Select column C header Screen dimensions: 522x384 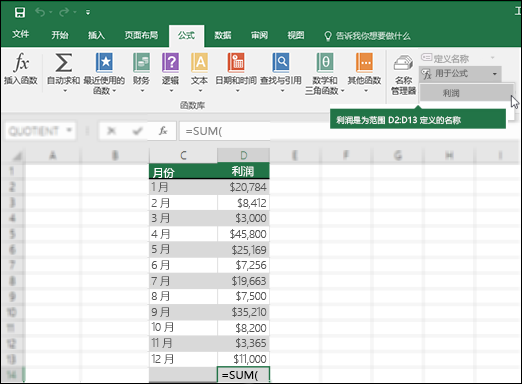pos(183,156)
